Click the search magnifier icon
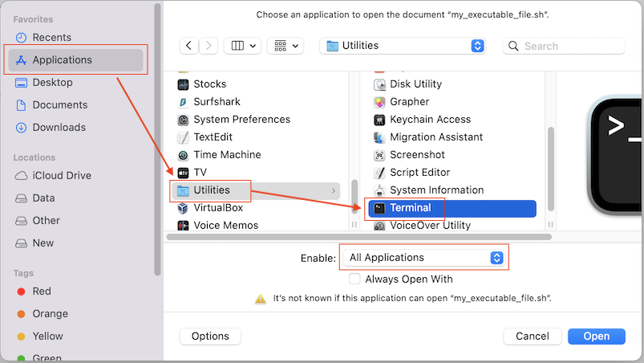 click(513, 46)
